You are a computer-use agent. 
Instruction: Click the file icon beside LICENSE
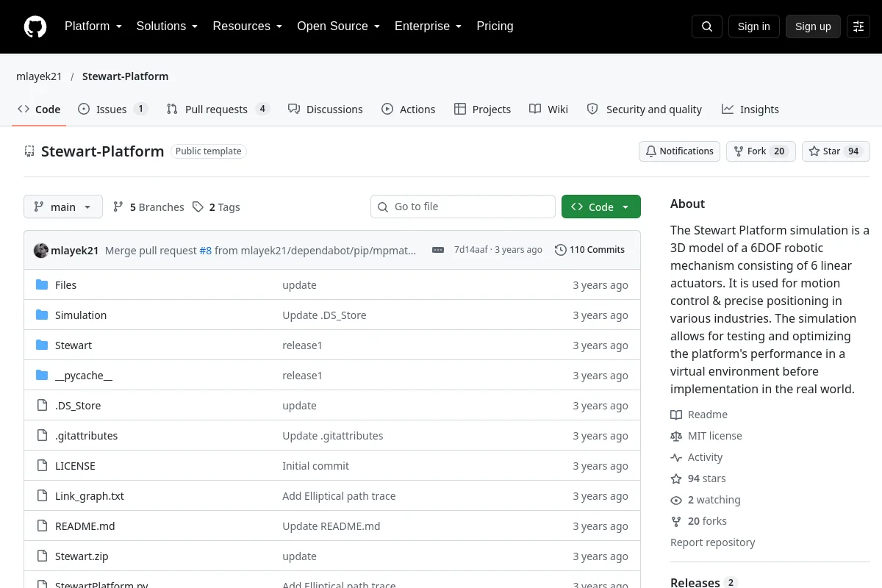tap(42, 466)
